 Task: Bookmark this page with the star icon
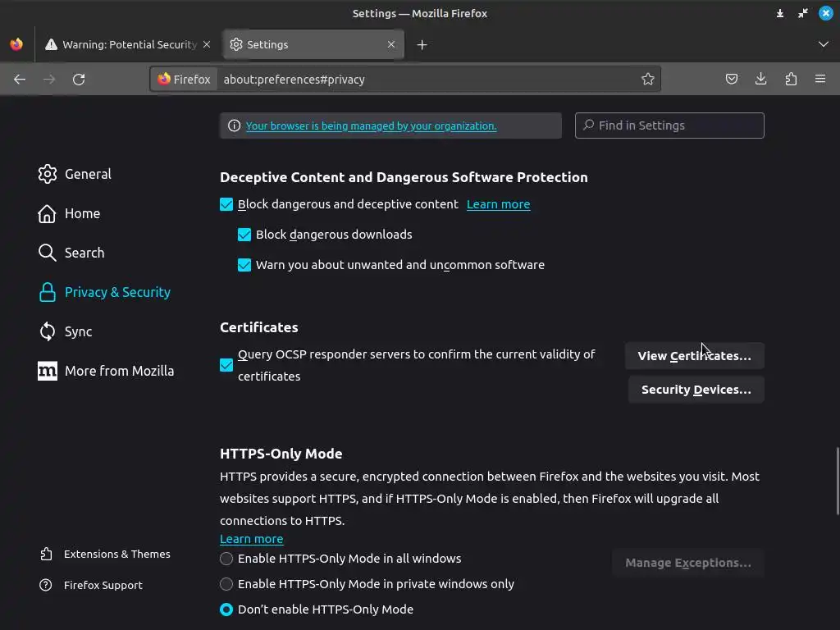point(648,80)
